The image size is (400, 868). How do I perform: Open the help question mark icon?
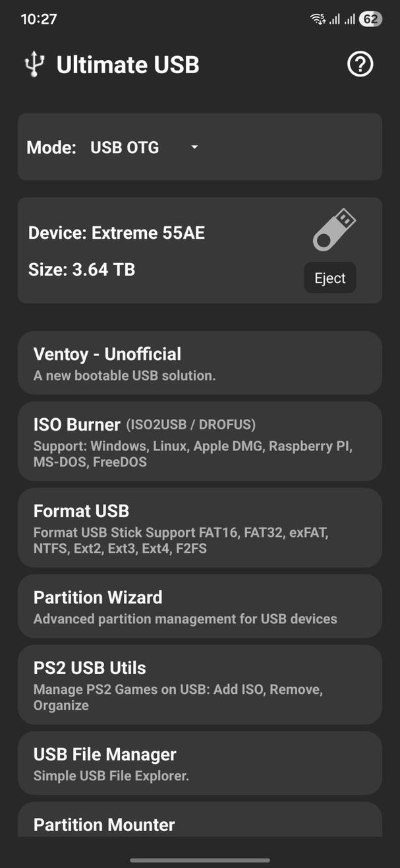(x=360, y=64)
